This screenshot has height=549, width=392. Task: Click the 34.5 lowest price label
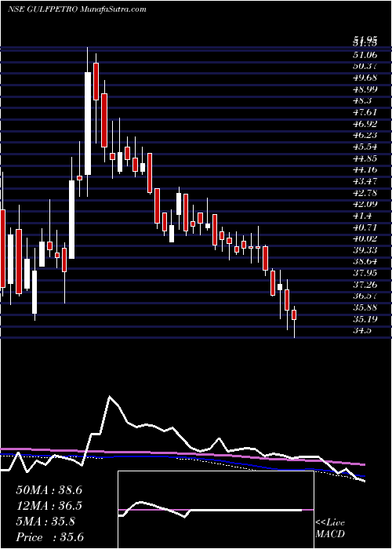point(362,332)
